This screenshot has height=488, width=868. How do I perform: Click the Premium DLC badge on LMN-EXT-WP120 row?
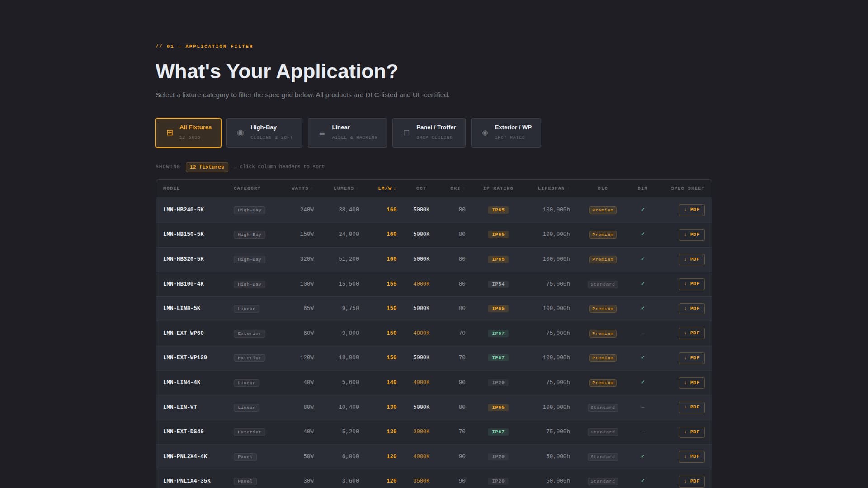coord(603,357)
